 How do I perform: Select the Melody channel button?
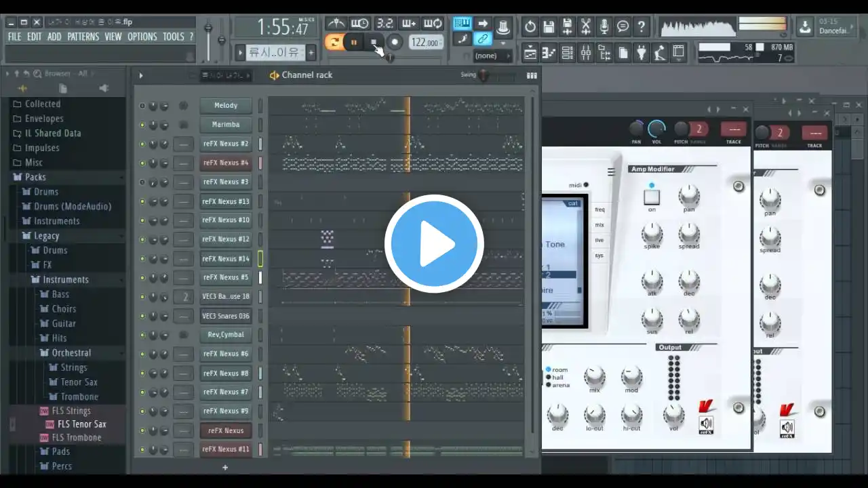226,106
